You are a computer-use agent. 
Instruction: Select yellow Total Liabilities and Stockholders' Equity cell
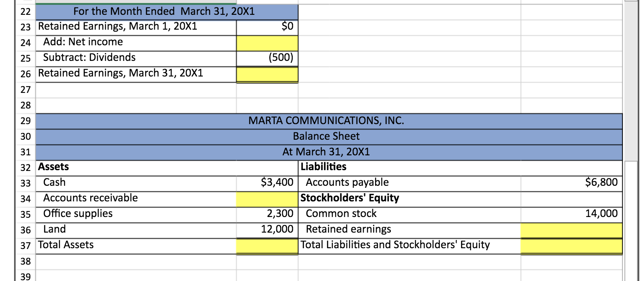[x=571, y=246]
